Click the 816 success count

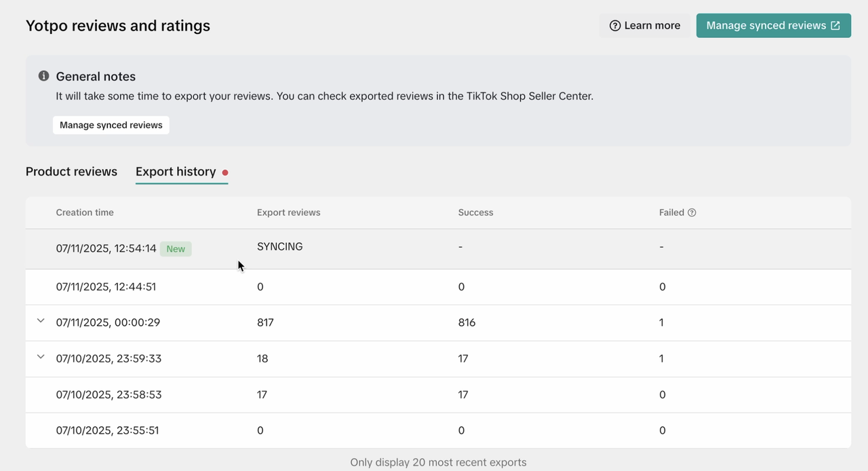(x=467, y=323)
